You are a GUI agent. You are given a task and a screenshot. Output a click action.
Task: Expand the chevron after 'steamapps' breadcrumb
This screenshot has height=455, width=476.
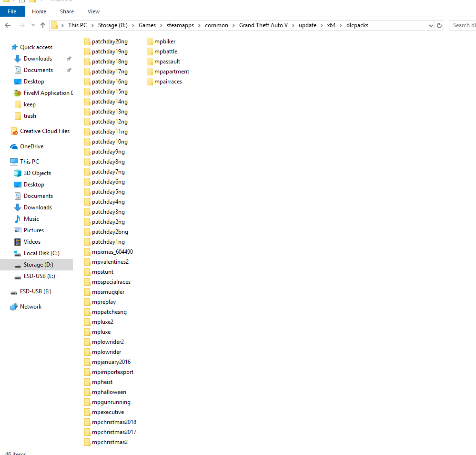tap(200, 26)
